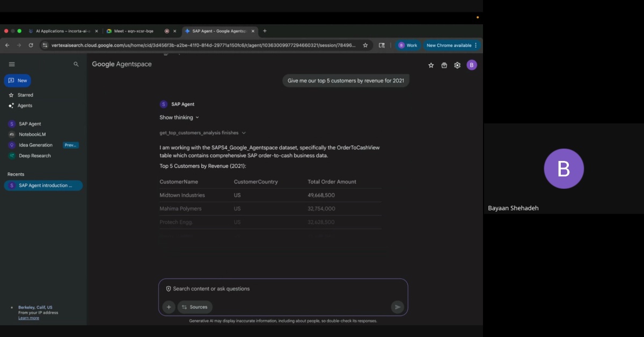Click the plus attach button in prompt box

(x=169, y=307)
